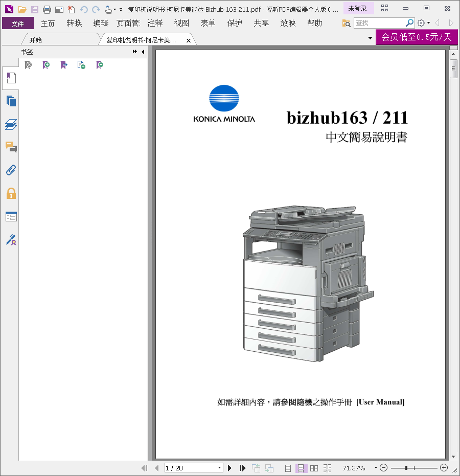Open the Comments sidebar panel
The width and height of the screenshot is (460, 476).
point(11,147)
